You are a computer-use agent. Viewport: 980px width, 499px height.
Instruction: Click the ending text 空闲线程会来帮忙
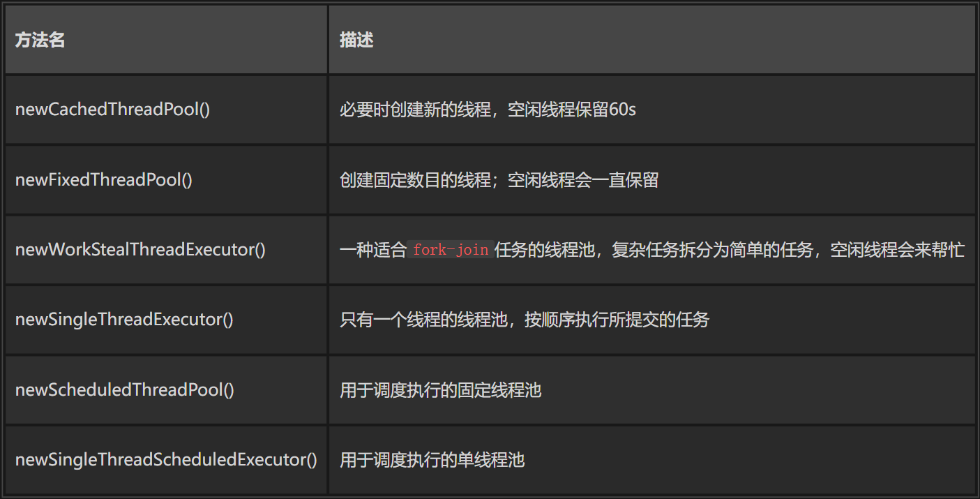(x=897, y=250)
